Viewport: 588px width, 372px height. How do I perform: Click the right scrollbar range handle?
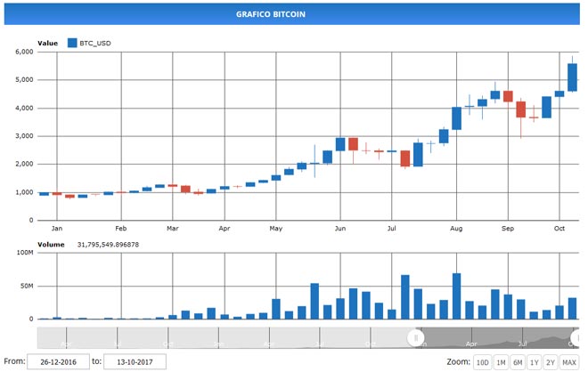click(579, 338)
